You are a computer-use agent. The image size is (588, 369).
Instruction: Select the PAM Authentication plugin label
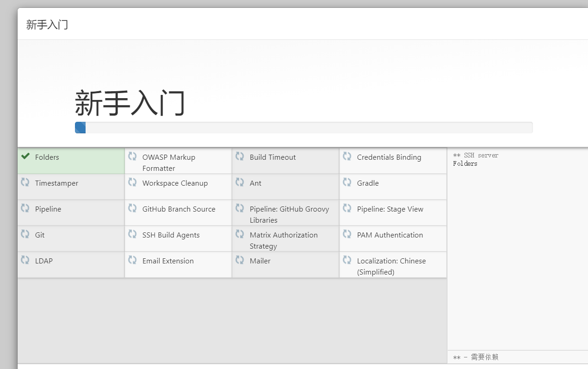point(390,235)
